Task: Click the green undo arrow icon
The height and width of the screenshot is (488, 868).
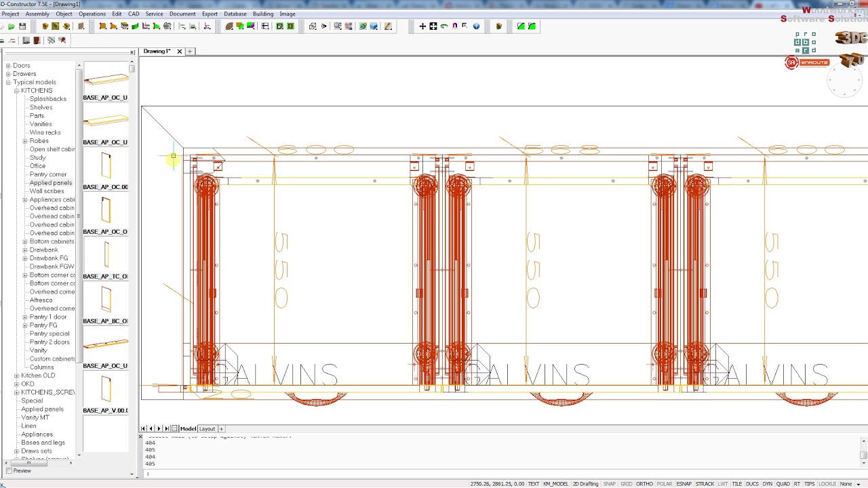Action: [444, 26]
